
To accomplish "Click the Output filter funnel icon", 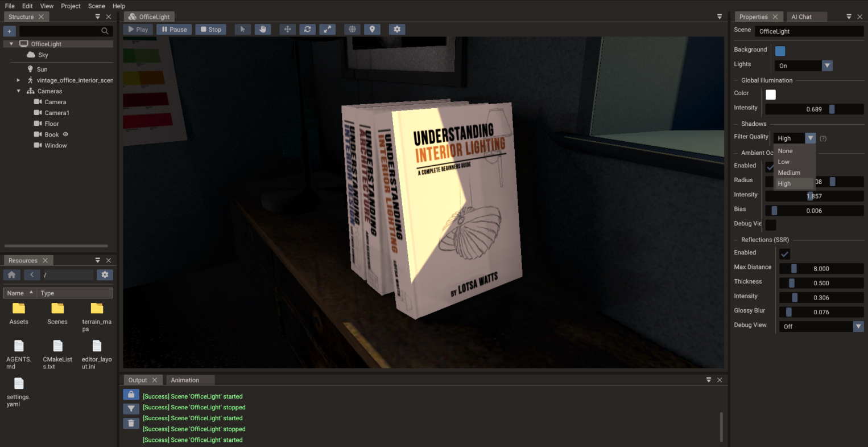I will pyautogui.click(x=131, y=409).
